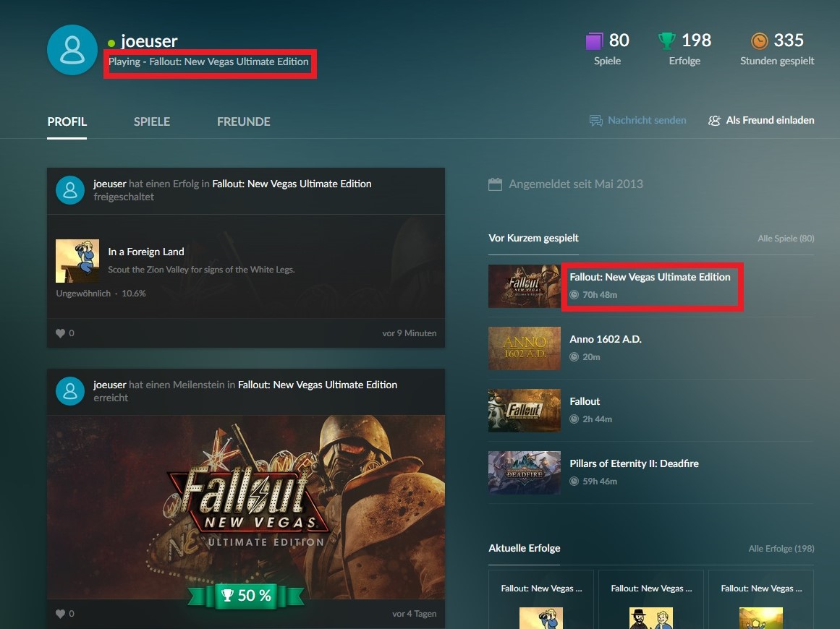Click the purple games count icon

click(594, 40)
